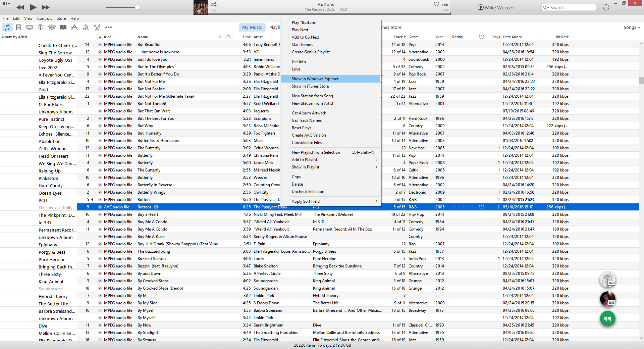The image size is (644, 349).
Task: Check the But It's Better if You Do checkbox
Action: point(100,74)
